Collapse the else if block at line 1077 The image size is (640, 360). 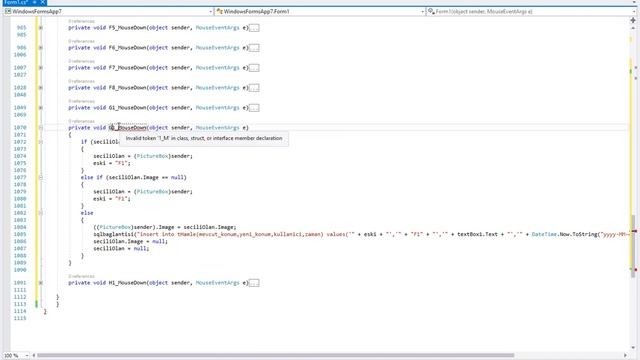(x=40, y=178)
